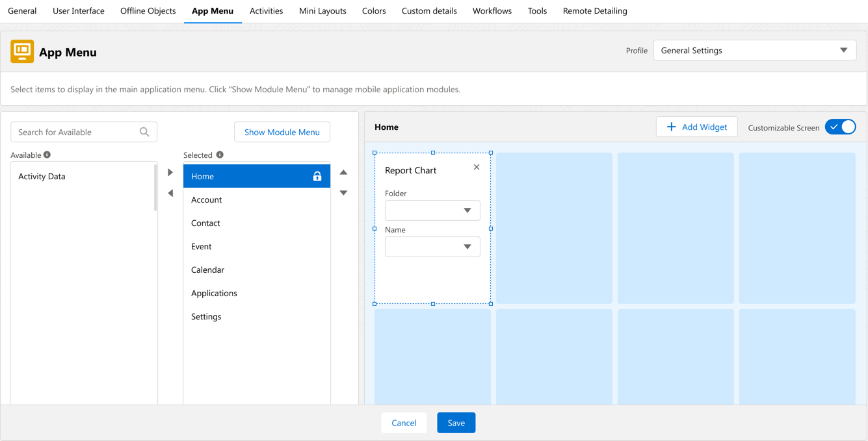Toggle the Customizable Screen switch
This screenshot has width=868, height=441.
840,127
